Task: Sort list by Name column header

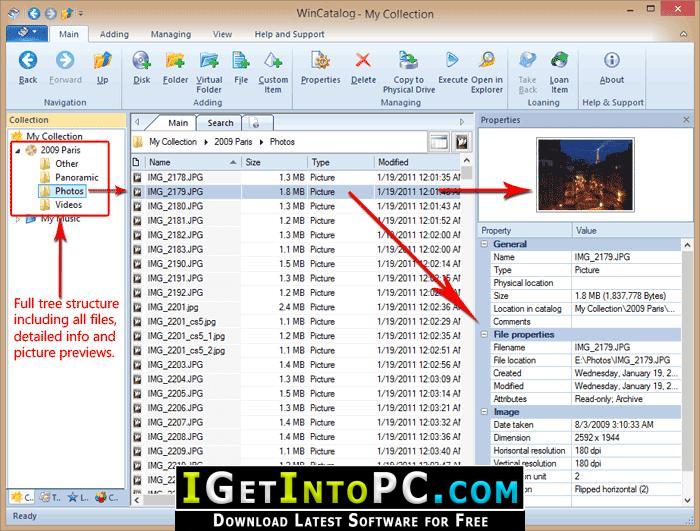Action: 192,162
